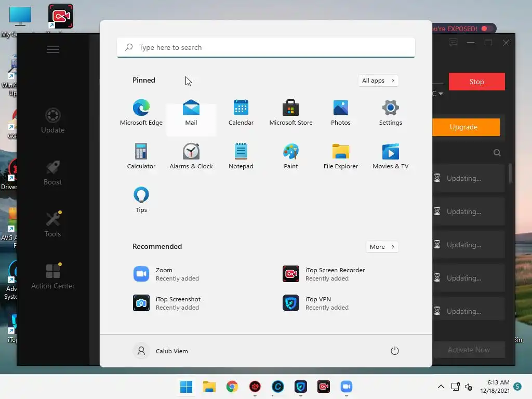The image size is (532, 399).
Task: Click the search icon in Driver Booster
Action: pos(497,153)
